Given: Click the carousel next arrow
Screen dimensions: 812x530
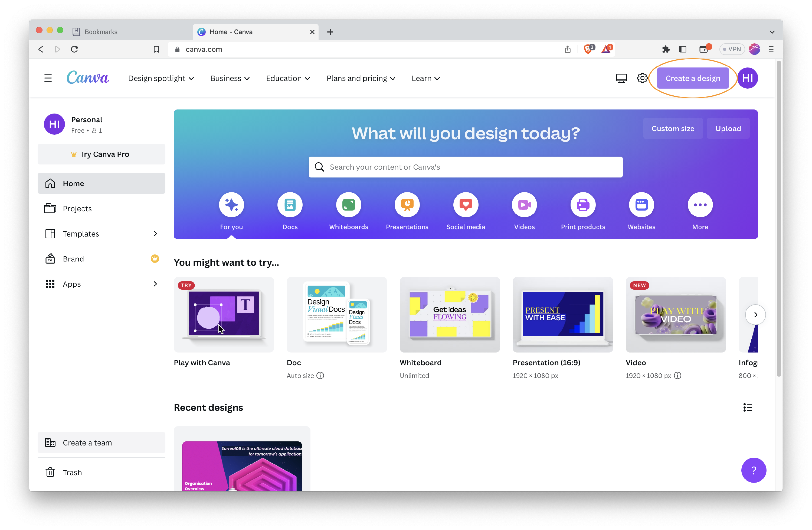Looking at the screenshot, I should point(755,315).
